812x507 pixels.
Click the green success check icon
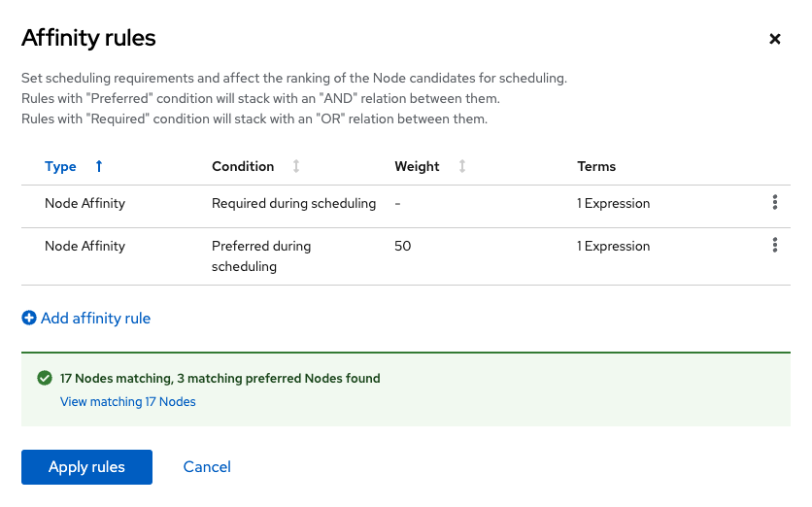44,378
